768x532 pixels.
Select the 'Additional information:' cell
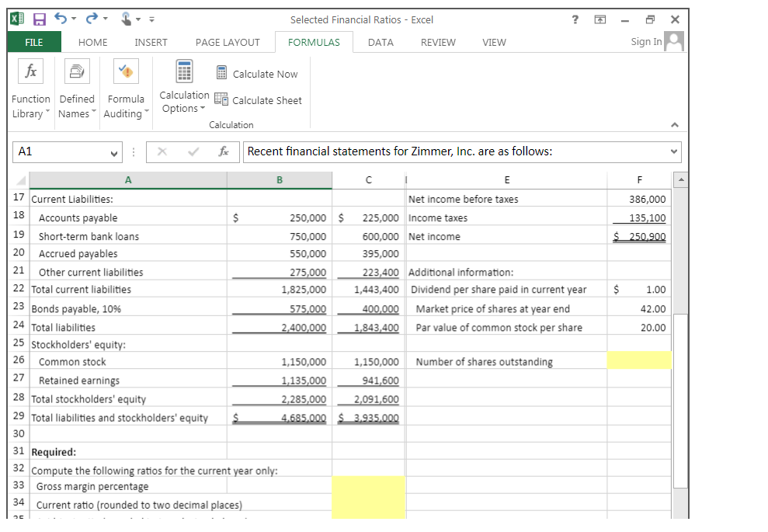[x=506, y=272]
